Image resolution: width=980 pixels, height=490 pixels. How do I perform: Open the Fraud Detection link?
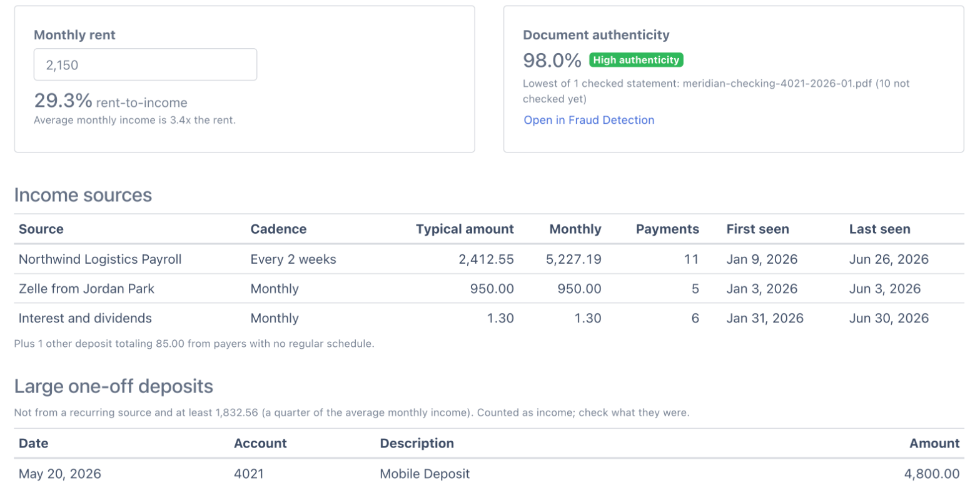point(589,120)
